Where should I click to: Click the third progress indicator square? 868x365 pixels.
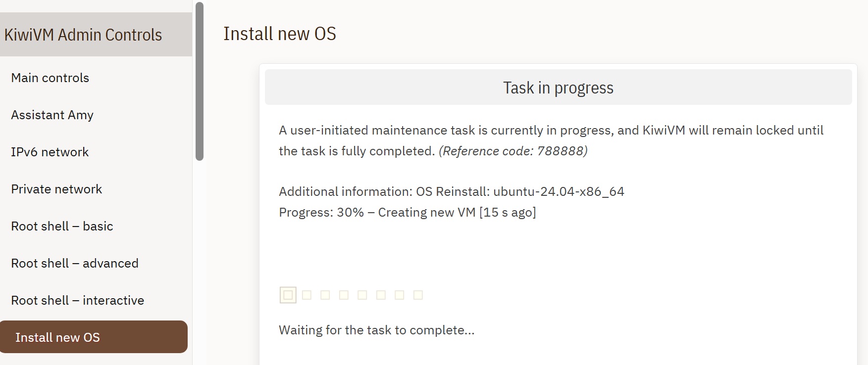(325, 295)
